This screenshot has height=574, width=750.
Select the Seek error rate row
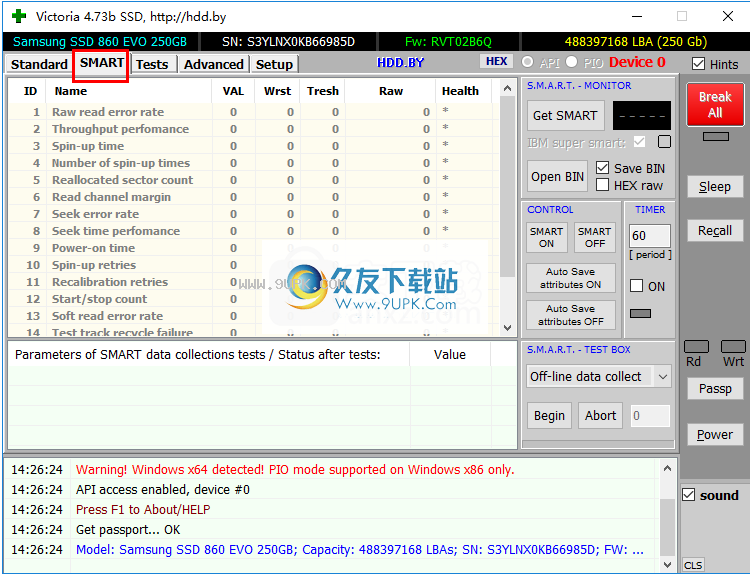pos(254,214)
